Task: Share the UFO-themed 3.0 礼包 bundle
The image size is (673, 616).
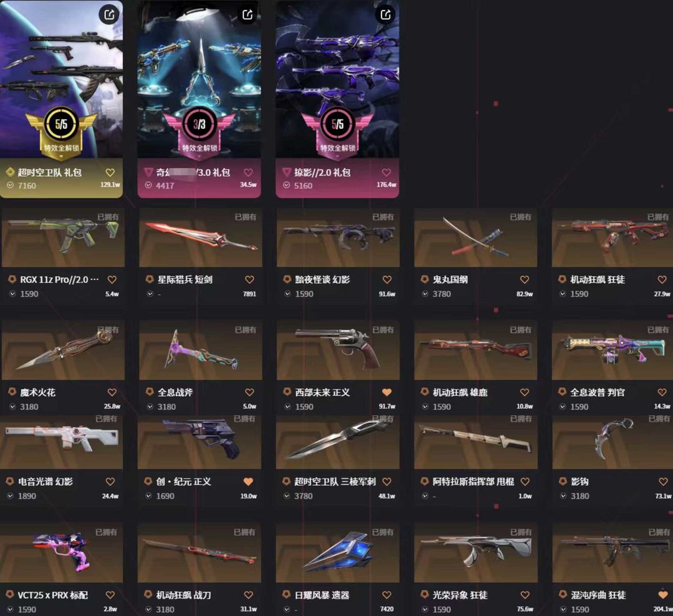Action: (x=247, y=15)
